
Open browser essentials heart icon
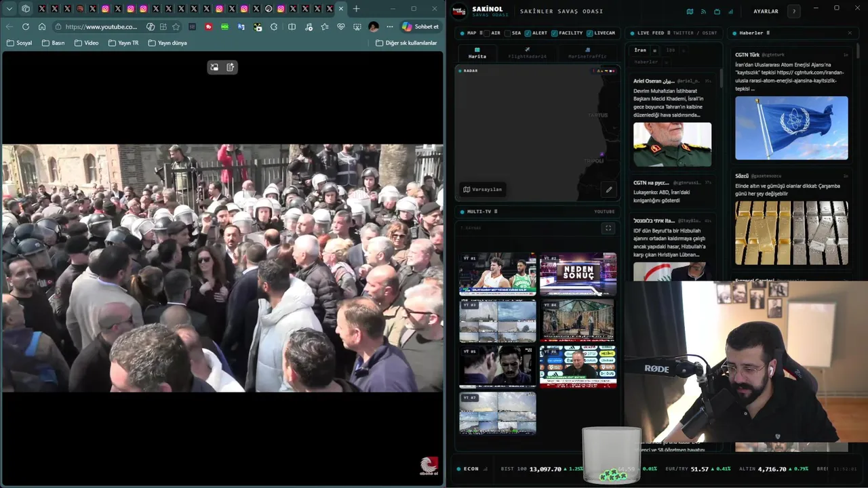pyautogui.click(x=340, y=26)
